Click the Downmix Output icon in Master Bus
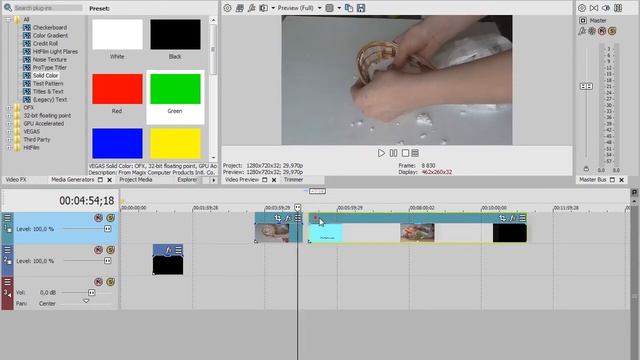This screenshot has height=360, width=640. click(594, 8)
